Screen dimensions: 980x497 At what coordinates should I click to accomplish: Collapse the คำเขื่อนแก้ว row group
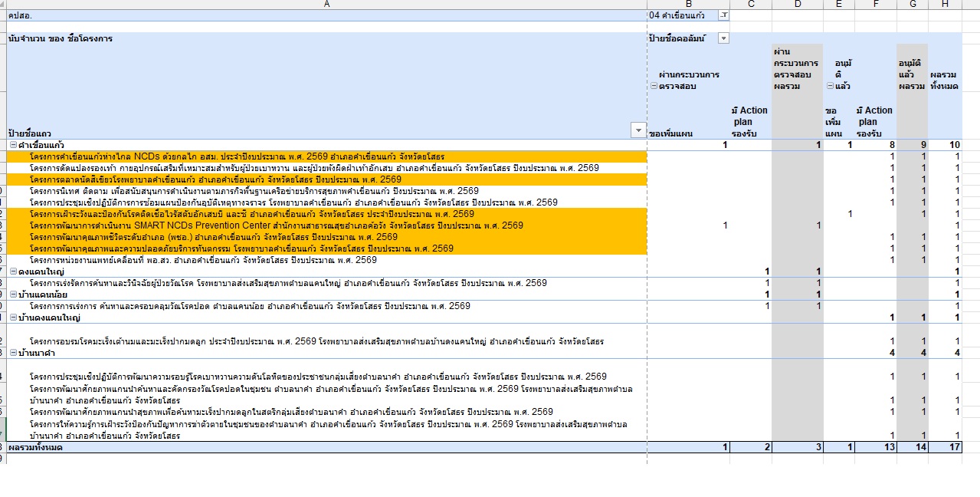[x=13, y=145]
